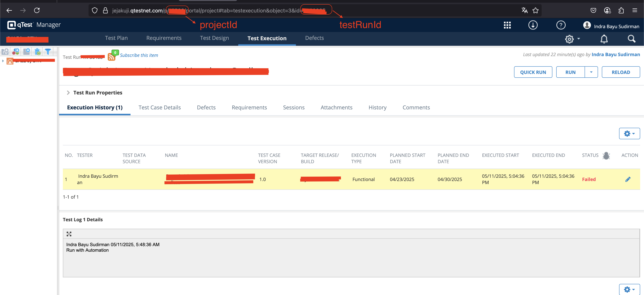Click the Subscribe this item link
644x295 pixels.
tap(139, 55)
